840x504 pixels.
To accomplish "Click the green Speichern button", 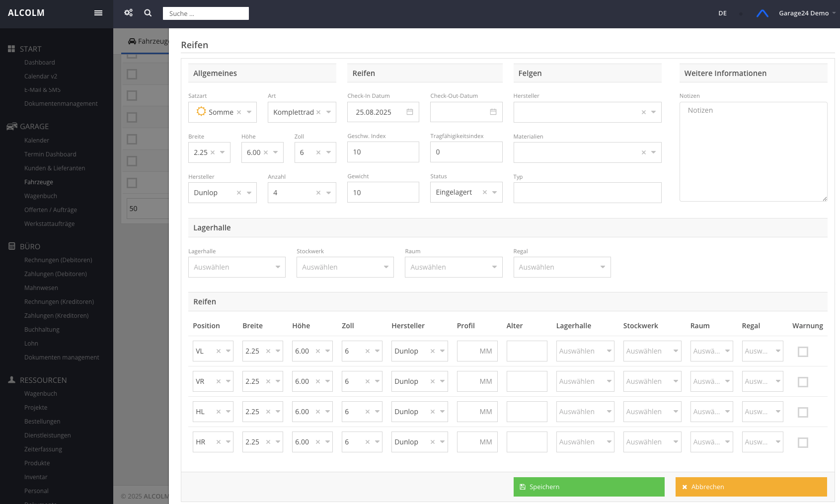I will pos(589,487).
